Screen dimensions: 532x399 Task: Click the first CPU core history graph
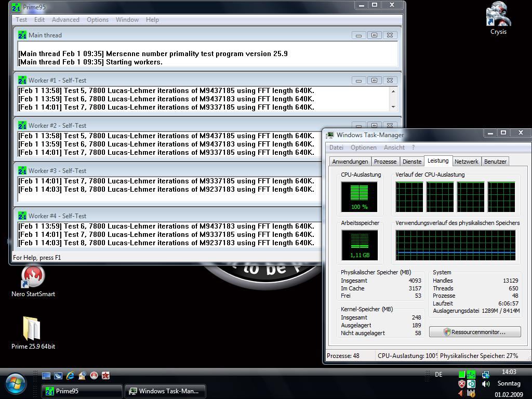pos(409,197)
